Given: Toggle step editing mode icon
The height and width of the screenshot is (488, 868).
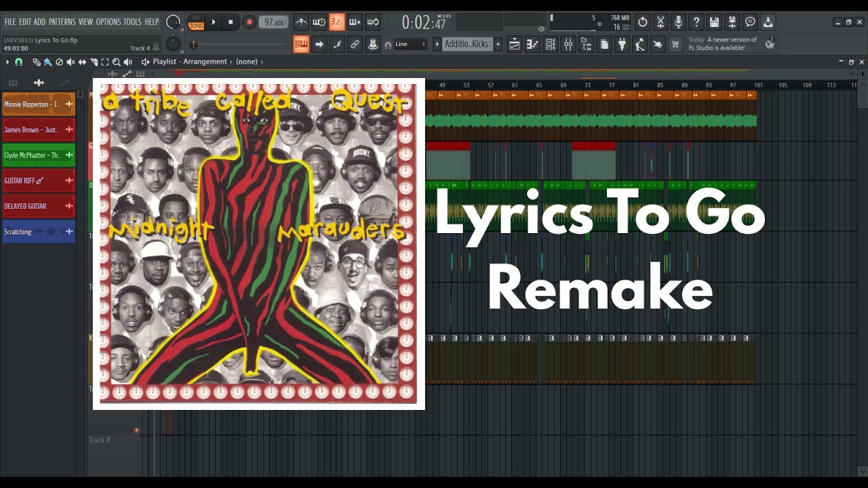Looking at the screenshot, I should (337, 45).
